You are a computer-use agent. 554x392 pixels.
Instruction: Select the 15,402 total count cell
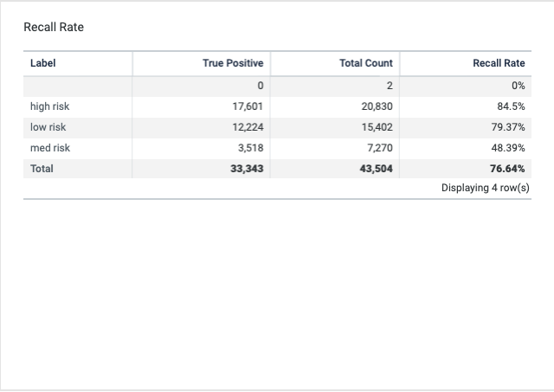tap(377, 127)
